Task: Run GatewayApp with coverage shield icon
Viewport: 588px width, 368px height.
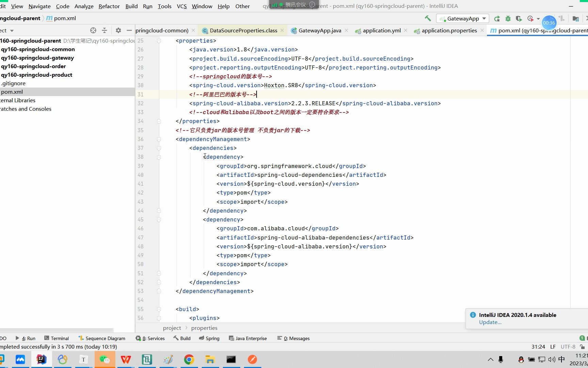Action: click(x=519, y=18)
